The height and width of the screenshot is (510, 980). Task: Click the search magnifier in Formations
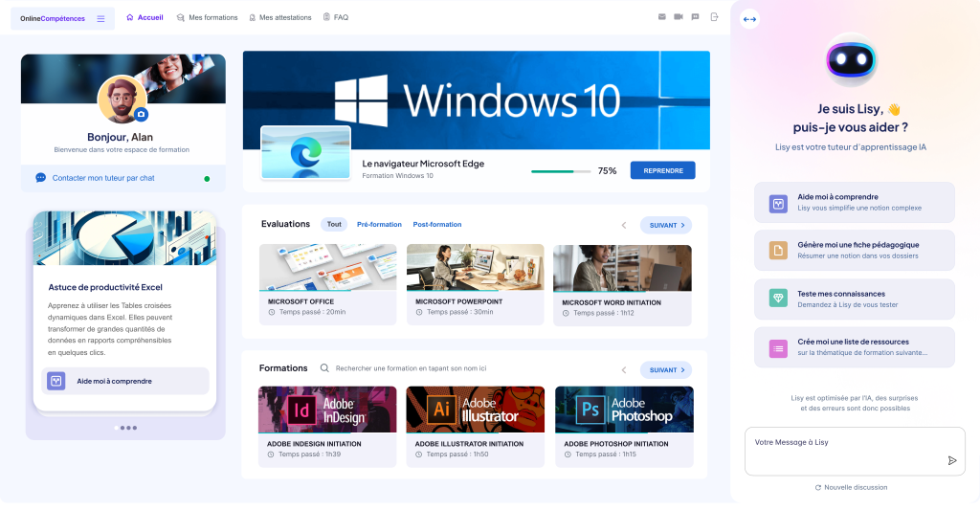pyautogui.click(x=324, y=368)
